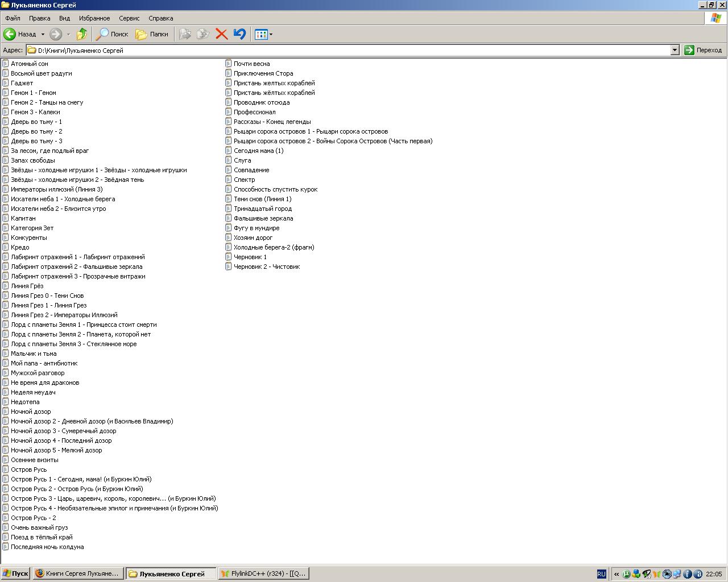728x582 pixels.
Task: Select the file Восьмой цвет радуги
Action: (42, 73)
